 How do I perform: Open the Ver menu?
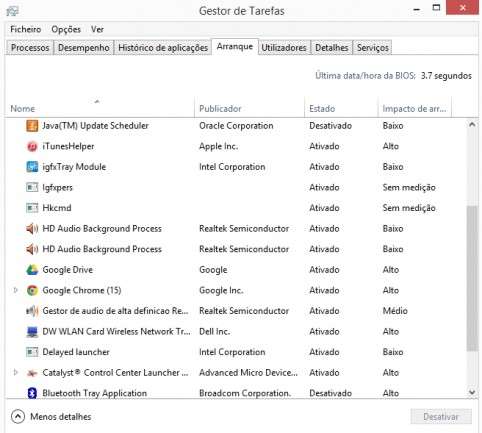coord(97,29)
